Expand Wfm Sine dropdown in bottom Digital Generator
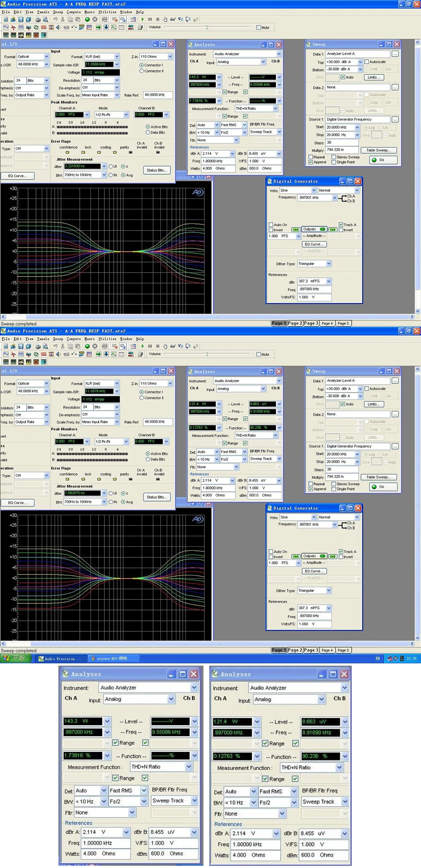421x868 pixels. pyautogui.click(x=314, y=517)
